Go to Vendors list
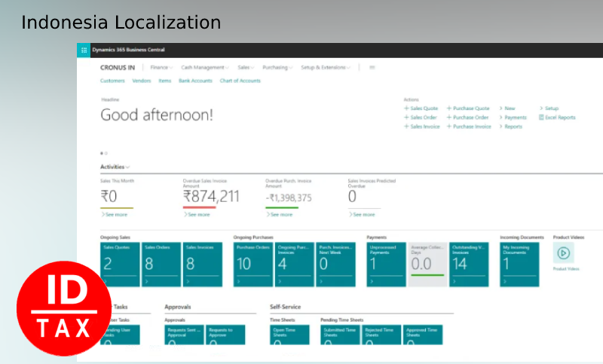603x364 pixels. point(142,81)
